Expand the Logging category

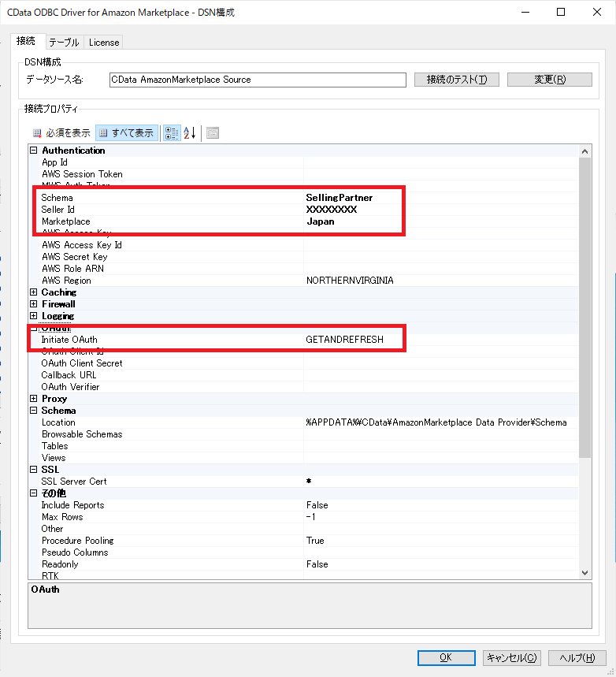pos(33,316)
